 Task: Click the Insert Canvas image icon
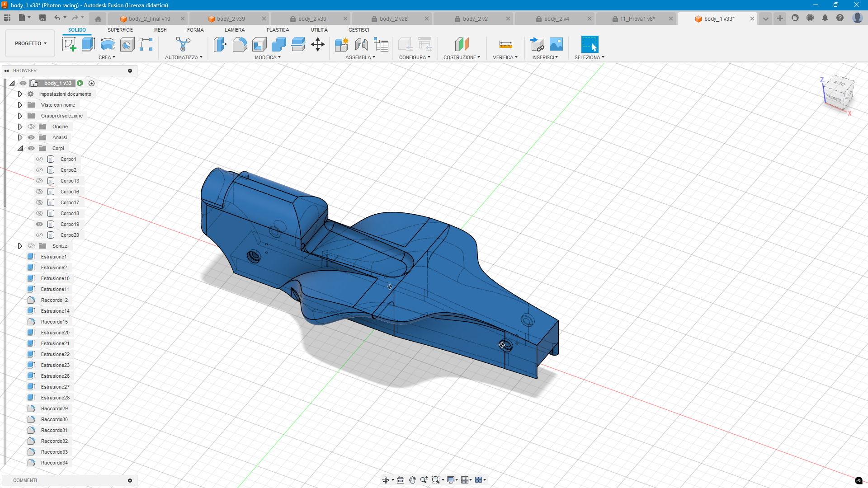tap(556, 44)
